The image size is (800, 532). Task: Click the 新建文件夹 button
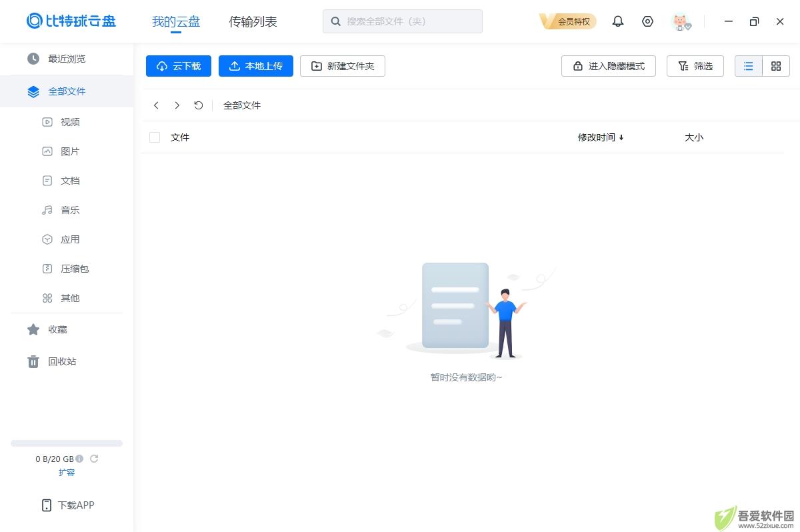click(x=343, y=66)
